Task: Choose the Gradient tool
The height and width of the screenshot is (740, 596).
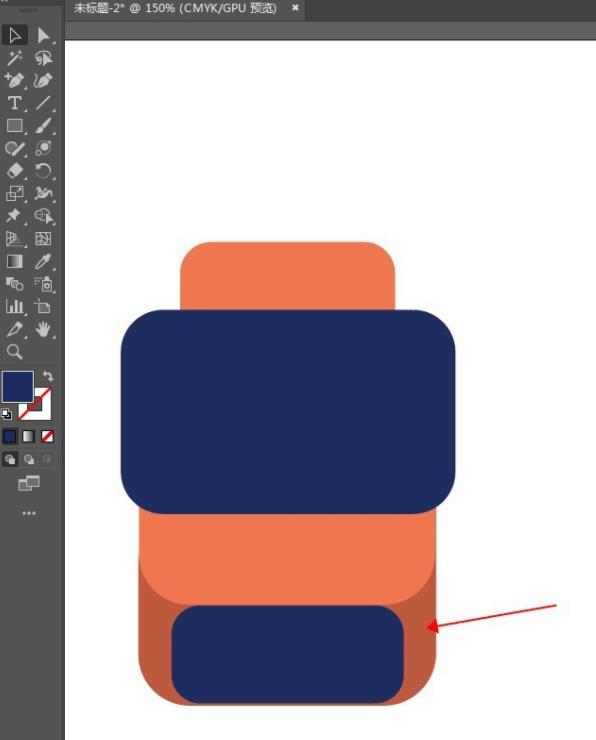Action: click(14, 261)
